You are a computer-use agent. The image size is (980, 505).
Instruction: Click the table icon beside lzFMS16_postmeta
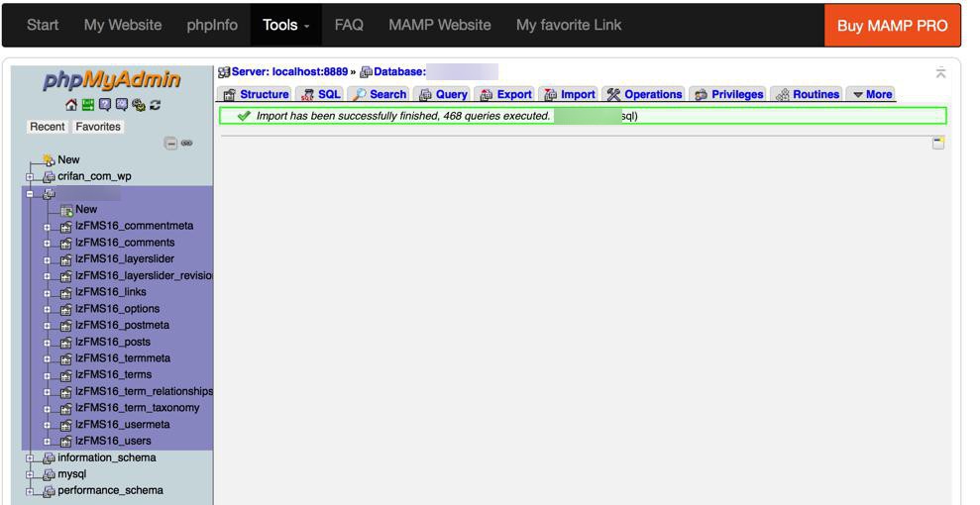(x=65, y=326)
